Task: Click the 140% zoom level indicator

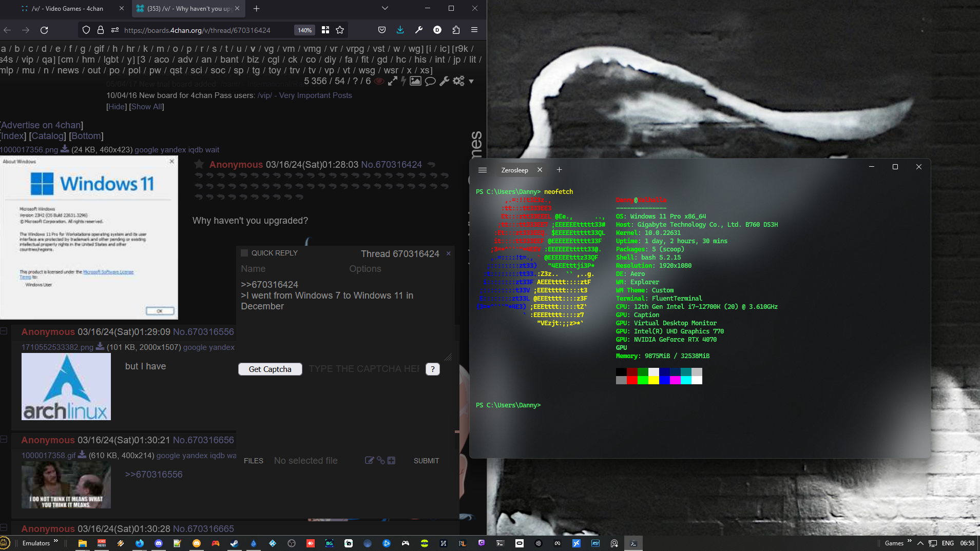Action: tap(305, 30)
